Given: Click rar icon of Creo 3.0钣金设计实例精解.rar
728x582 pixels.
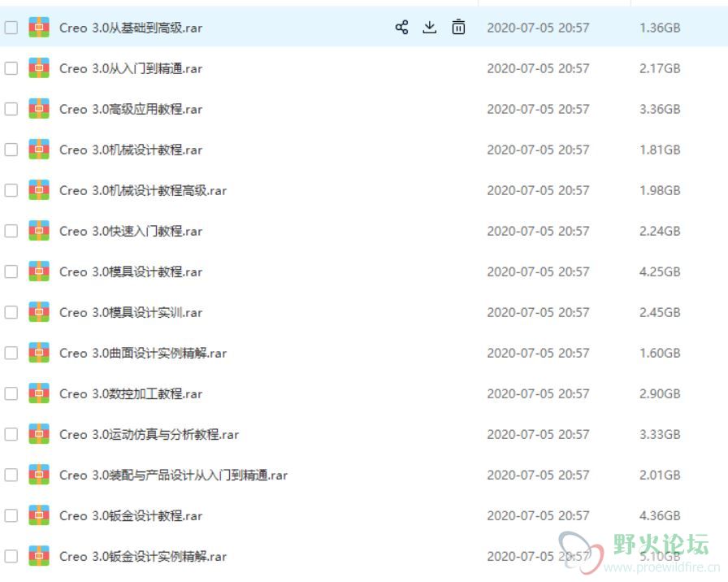Looking at the screenshot, I should coord(39,556).
